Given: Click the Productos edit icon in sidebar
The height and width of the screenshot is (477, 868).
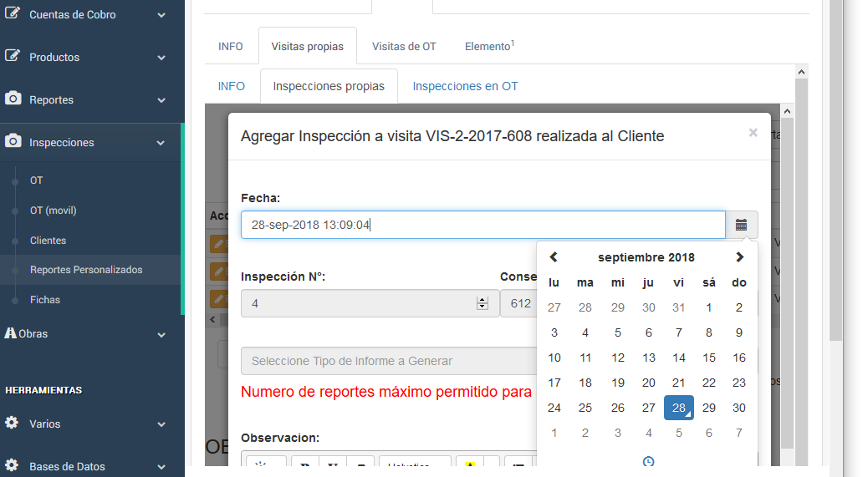Looking at the screenshot, I should pos(13,57).
